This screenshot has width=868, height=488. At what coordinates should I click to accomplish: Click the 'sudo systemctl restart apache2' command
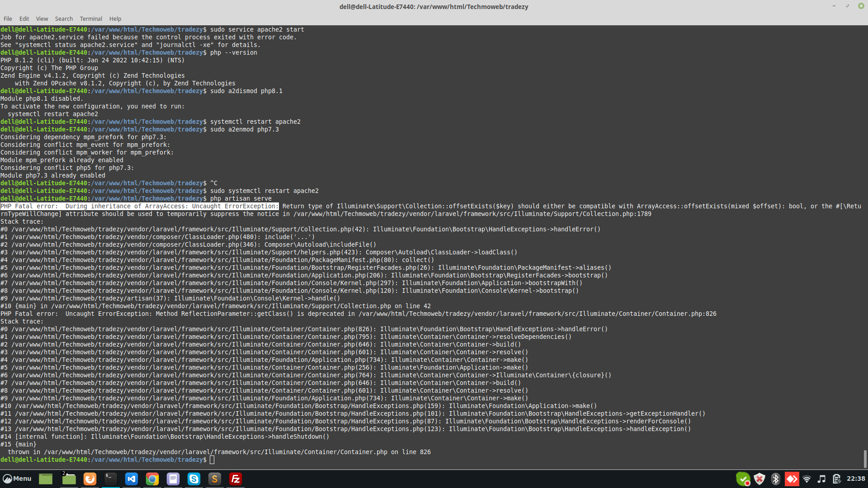click(264, 191)
